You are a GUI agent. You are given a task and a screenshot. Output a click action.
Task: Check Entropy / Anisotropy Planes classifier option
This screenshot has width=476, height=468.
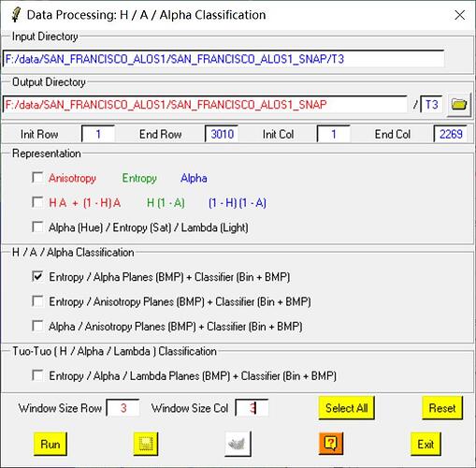(x=37, y=301)
